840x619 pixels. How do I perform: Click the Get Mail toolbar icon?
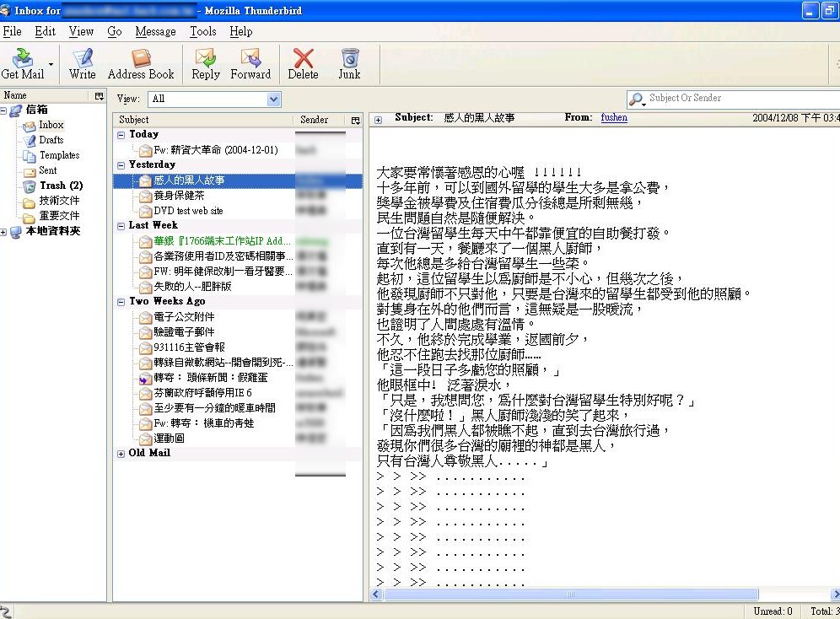click(23, 62)
